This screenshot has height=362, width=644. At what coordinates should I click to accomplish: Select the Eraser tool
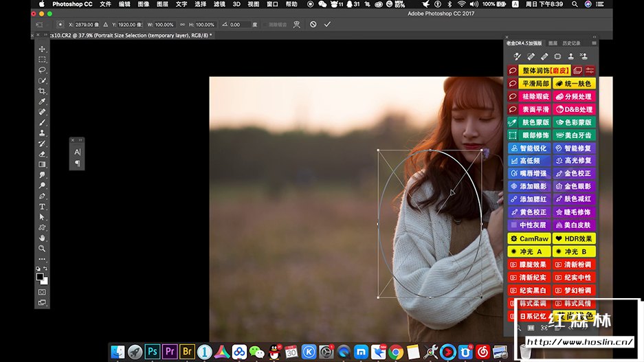click(42, 155)
